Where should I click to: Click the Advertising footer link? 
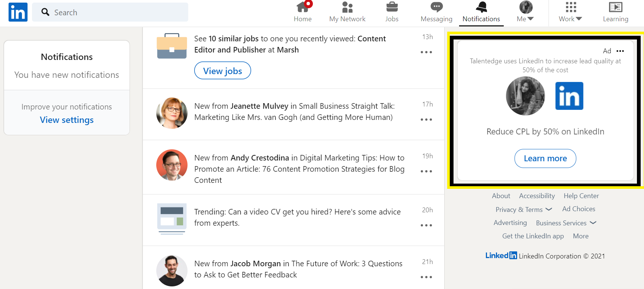click(x=510, y=223)
